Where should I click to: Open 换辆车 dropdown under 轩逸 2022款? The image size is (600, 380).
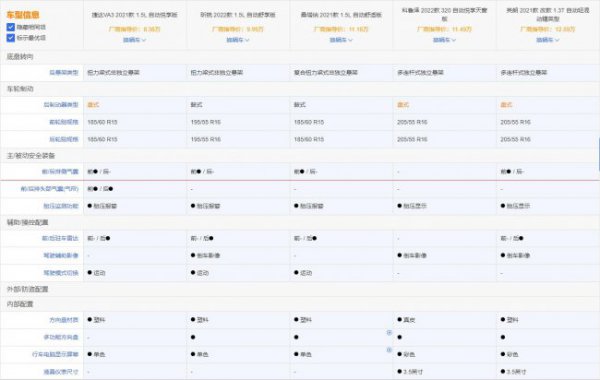[238, 40]
